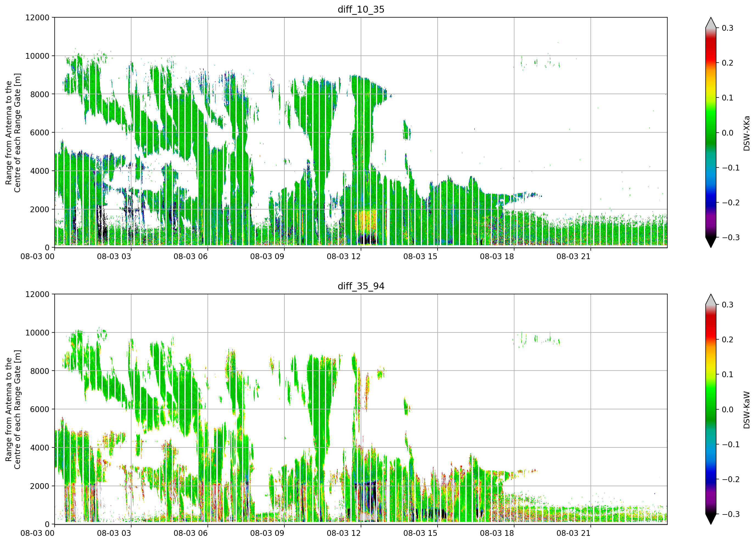Click the grey upper arrow of DSW-XKa colorbar
Image resolution: width=756 pixels, height=543 pixels.
[x=711, y=23]
